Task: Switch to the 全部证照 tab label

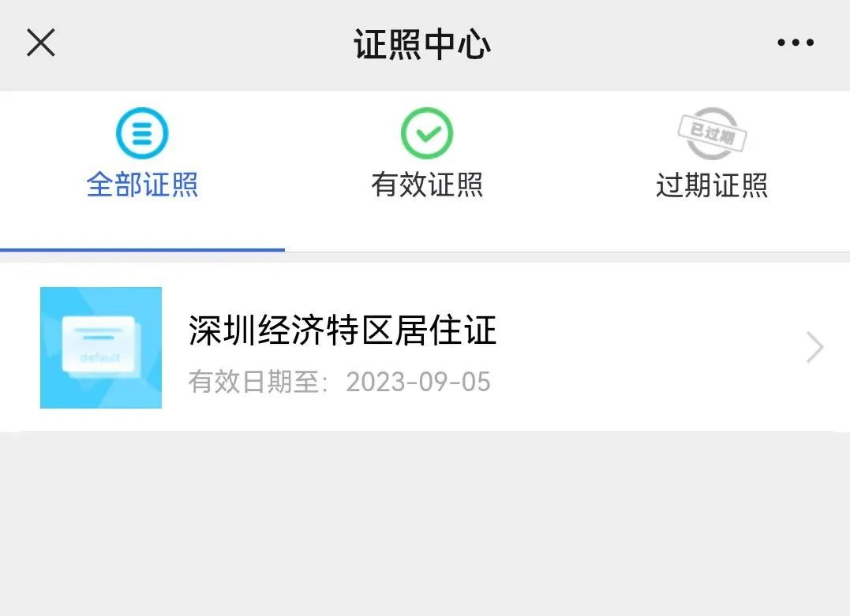Action: click(142, 185)
